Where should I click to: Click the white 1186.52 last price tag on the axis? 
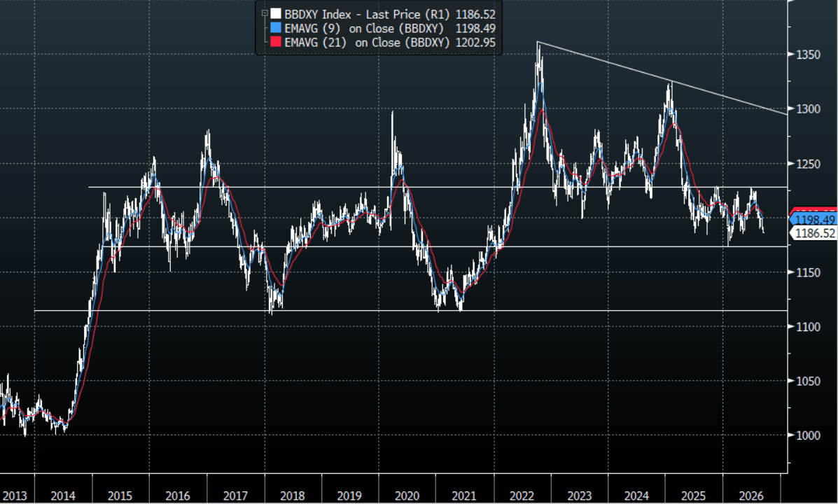click(x=813, y=233)
